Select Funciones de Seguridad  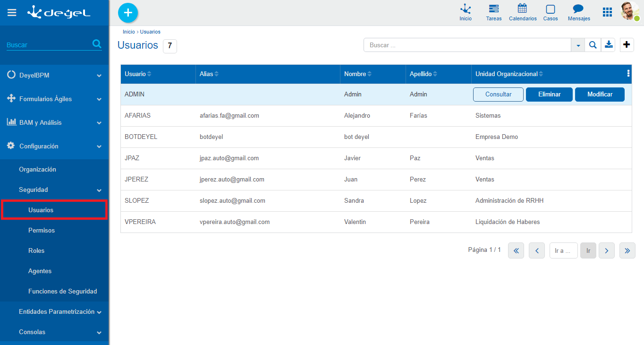tap(62, 291)
